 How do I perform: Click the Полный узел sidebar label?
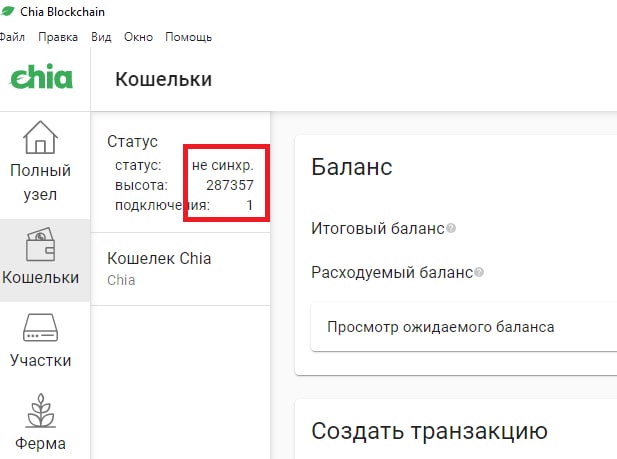click(41, 182)
